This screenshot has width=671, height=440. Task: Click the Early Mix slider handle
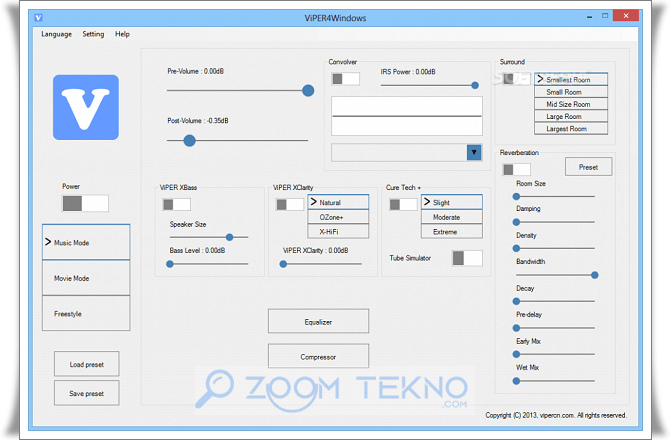tap(517, 354)
